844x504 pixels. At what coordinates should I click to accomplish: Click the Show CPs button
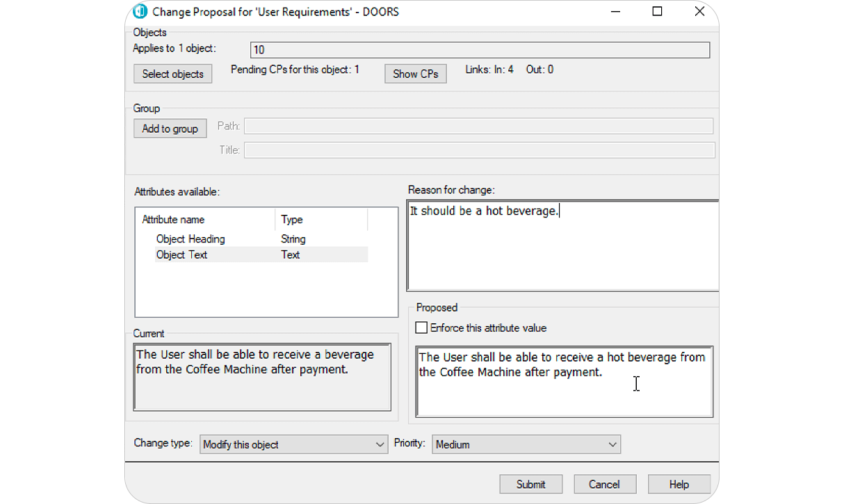(x=415, y=73)
